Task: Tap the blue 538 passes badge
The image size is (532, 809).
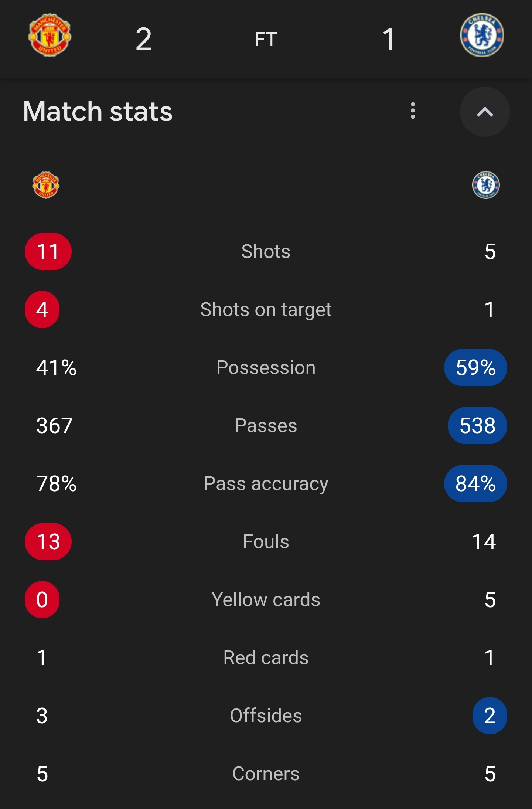Action: (477, 425)
